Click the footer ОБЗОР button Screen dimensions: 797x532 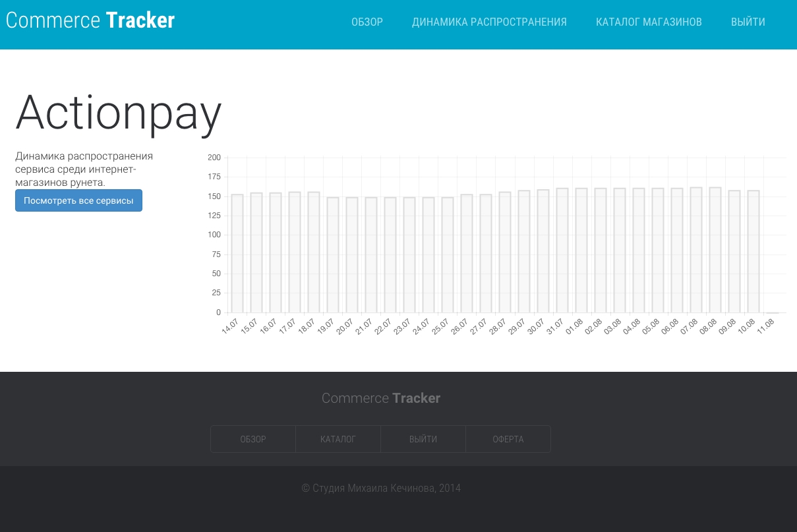pyautogui.click(x=253, y=439)
